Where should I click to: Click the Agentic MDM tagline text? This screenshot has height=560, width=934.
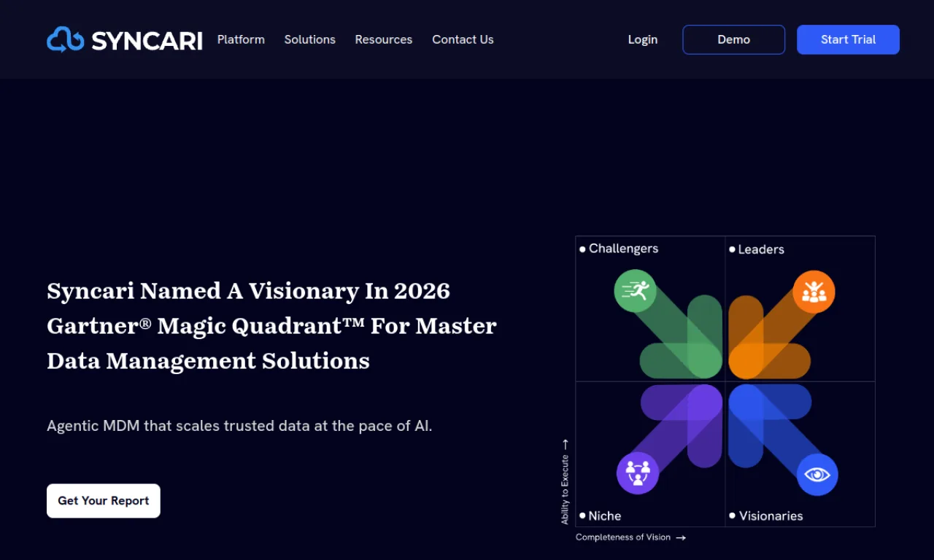pyautogui.click(x=239, y=426)
